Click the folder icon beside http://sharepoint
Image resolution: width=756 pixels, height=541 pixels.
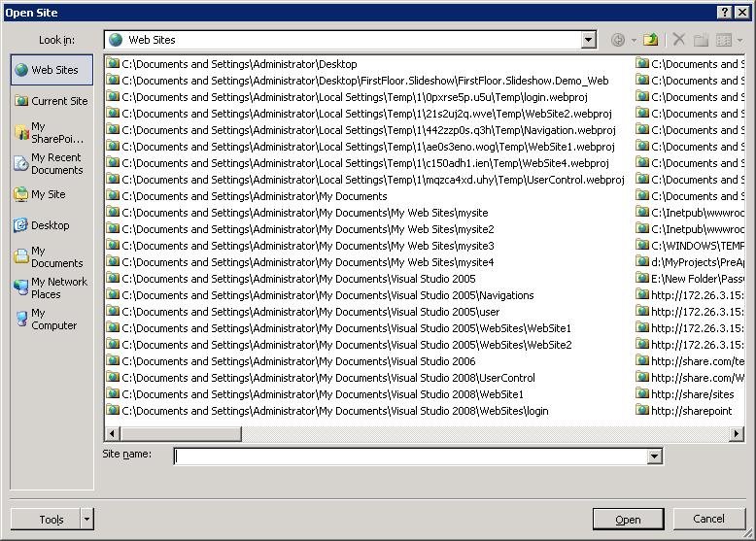[642, 410]
